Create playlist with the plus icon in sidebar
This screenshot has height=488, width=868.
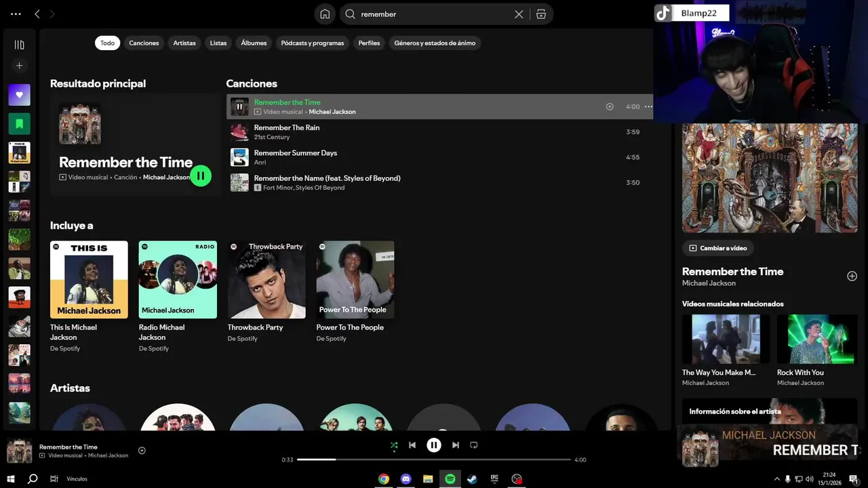point(19,66)
